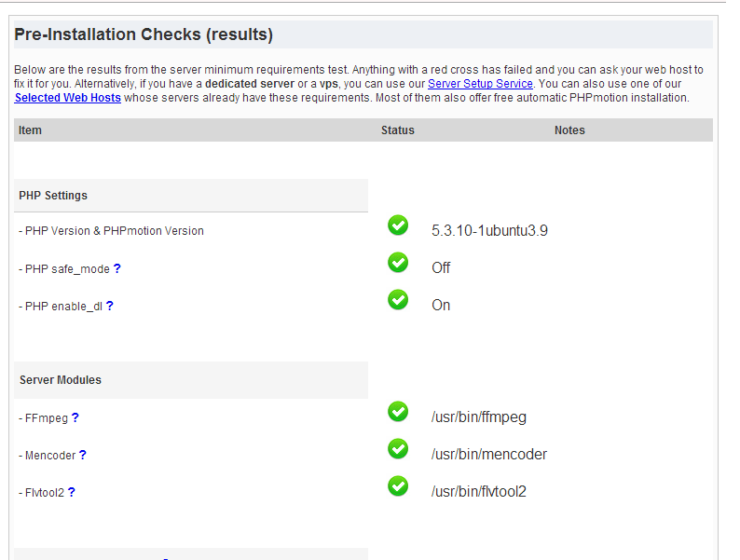Click the 'On' enable_dl value
Screen dimensions: 740x560
[441, 305]
